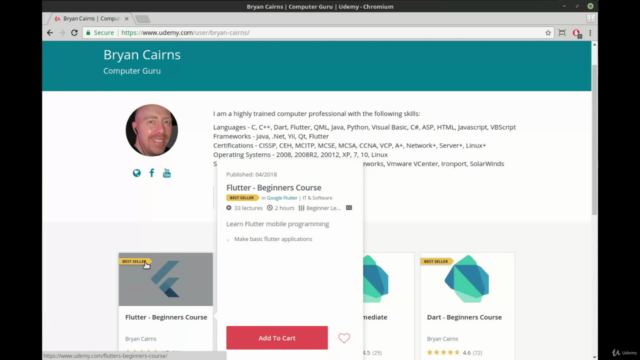Bookmark this page with the star icon
This screenshot has height=360, width=640.
pos(548,33)
